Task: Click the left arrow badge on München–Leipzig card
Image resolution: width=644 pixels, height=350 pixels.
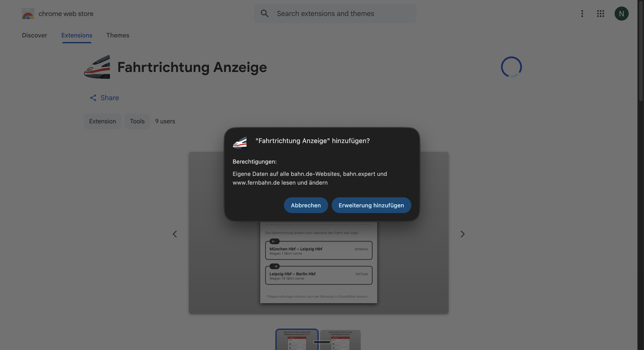Action: point(274,241)
